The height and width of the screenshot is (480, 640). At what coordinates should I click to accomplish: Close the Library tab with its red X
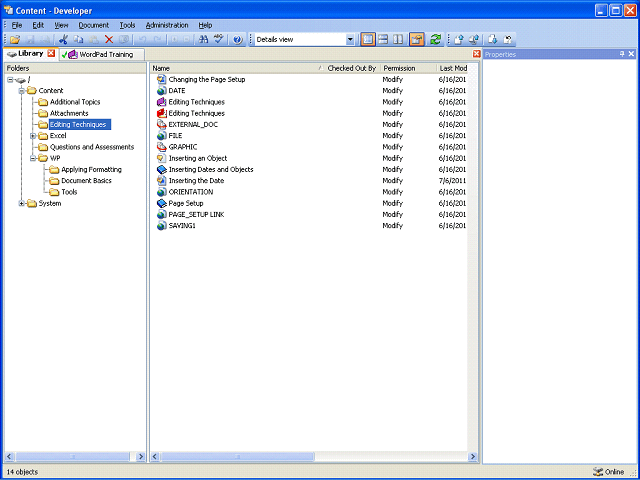pyautogui.click(x=51, y=53)
